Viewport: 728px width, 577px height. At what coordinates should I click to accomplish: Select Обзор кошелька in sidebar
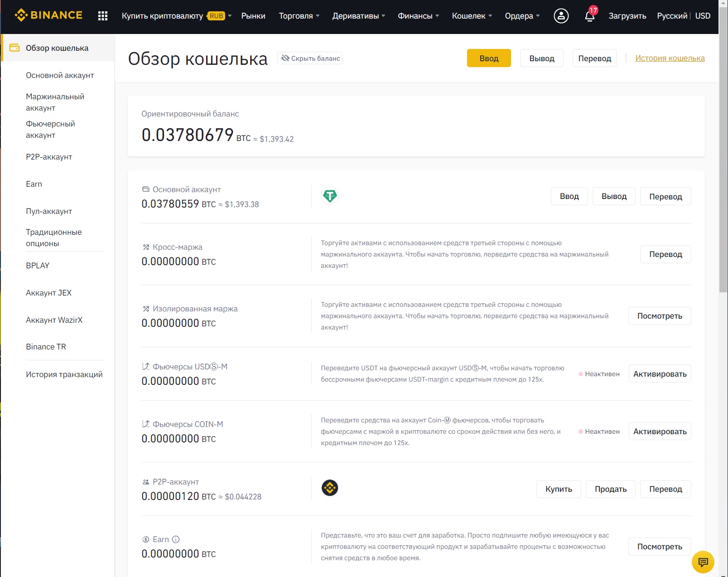click(x=58, y=48)
